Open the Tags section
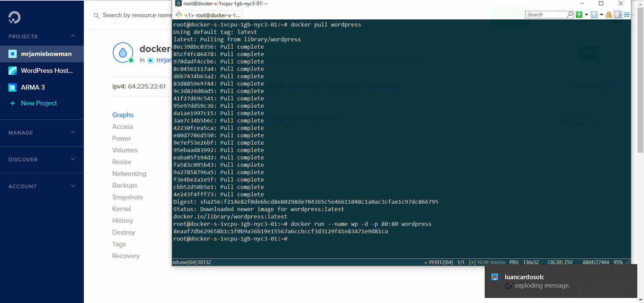This screenshot has height=303, width=644. [x=119, y=244]
